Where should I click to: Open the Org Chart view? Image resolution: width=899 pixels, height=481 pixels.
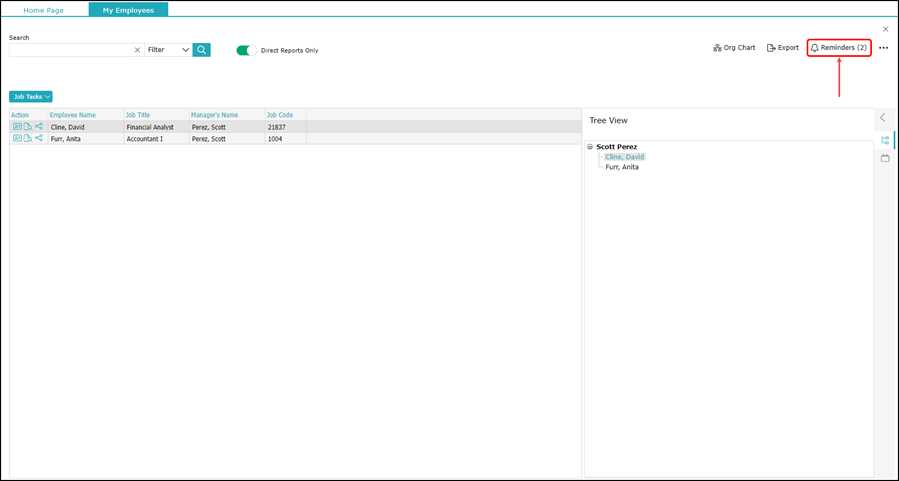pyautogui.click(x=734, y=48)
